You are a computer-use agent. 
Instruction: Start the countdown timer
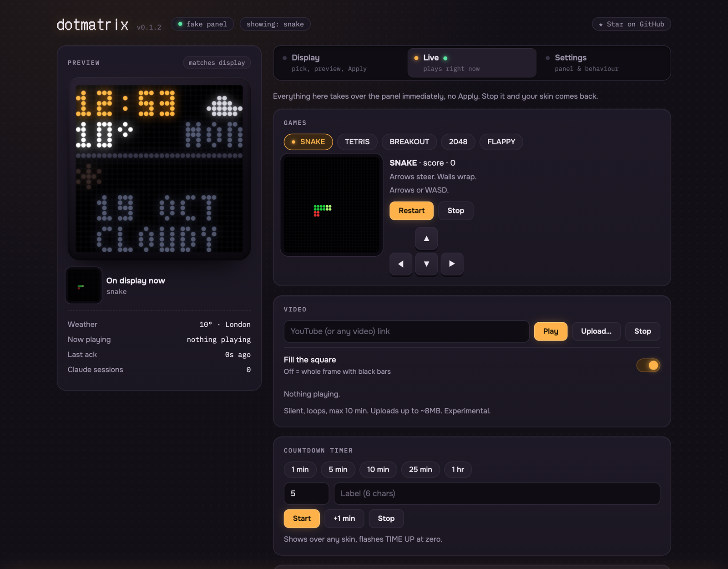coord(302,519)
